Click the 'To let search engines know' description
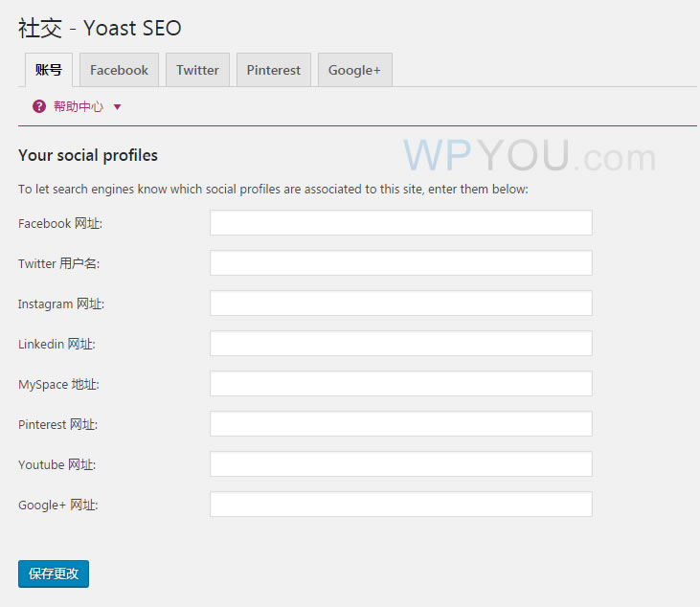This screenshot has width=700, height=607. tap(273, 190)
